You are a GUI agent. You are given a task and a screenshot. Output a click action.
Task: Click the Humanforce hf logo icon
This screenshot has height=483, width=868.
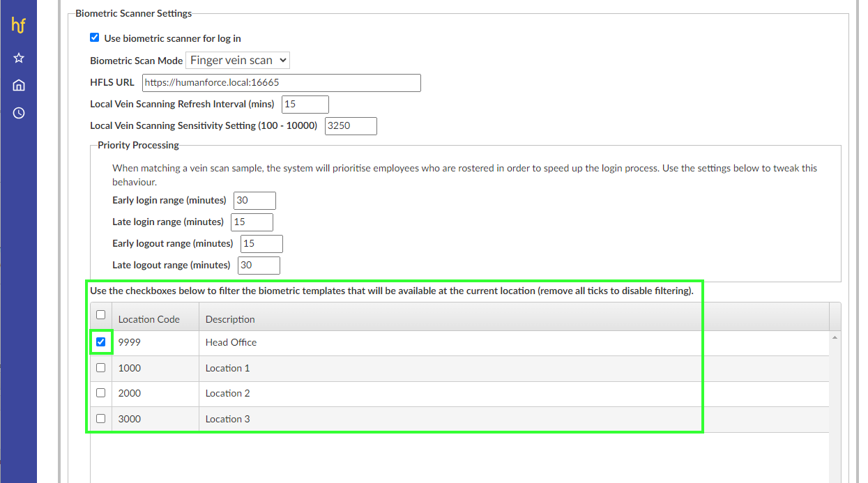tap(19, 26)
